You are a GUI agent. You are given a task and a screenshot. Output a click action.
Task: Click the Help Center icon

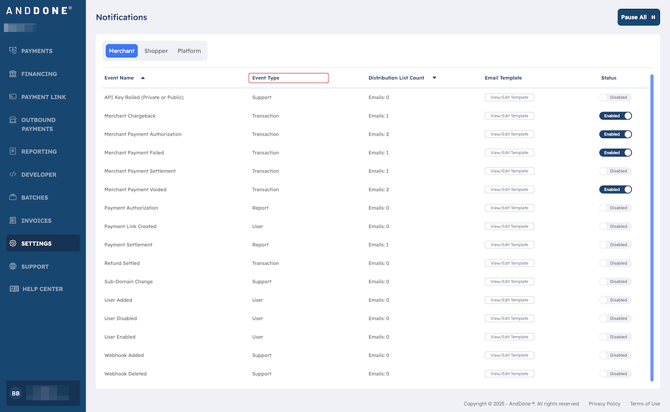pos(13,289)
